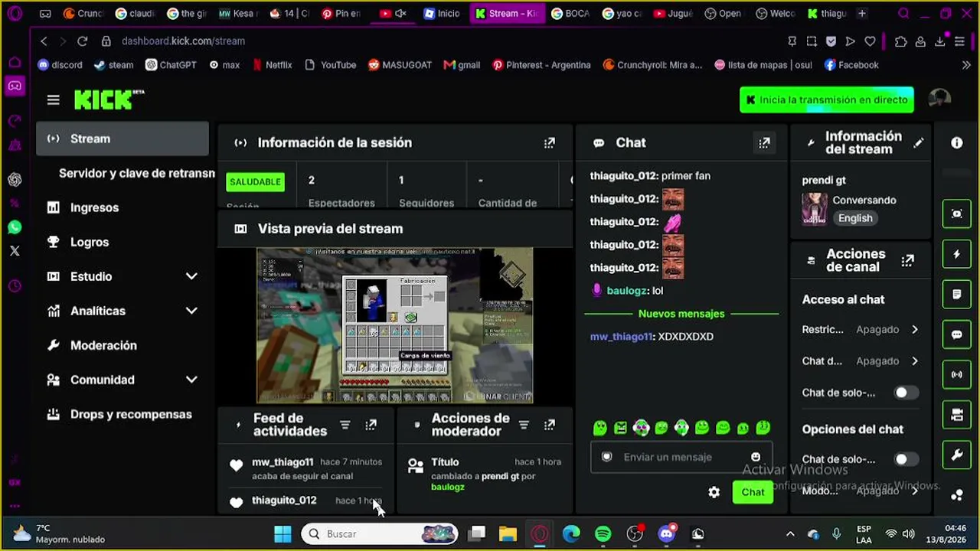980x551 pixels.
Task: Pop out the Chat panel
Action: [x=764, y=143]
